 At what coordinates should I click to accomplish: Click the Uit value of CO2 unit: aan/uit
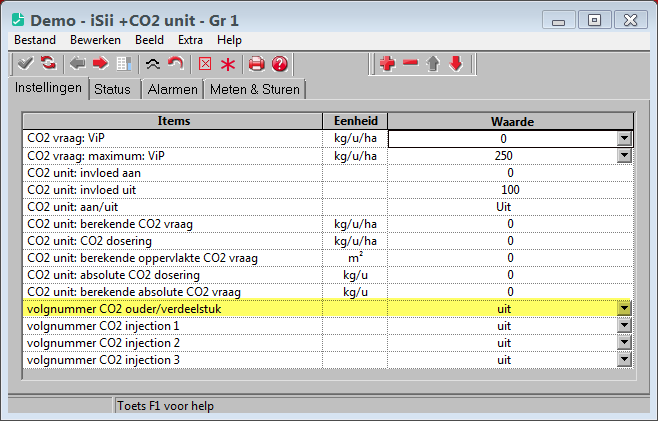pyautogui.click(x=503, y=207)
